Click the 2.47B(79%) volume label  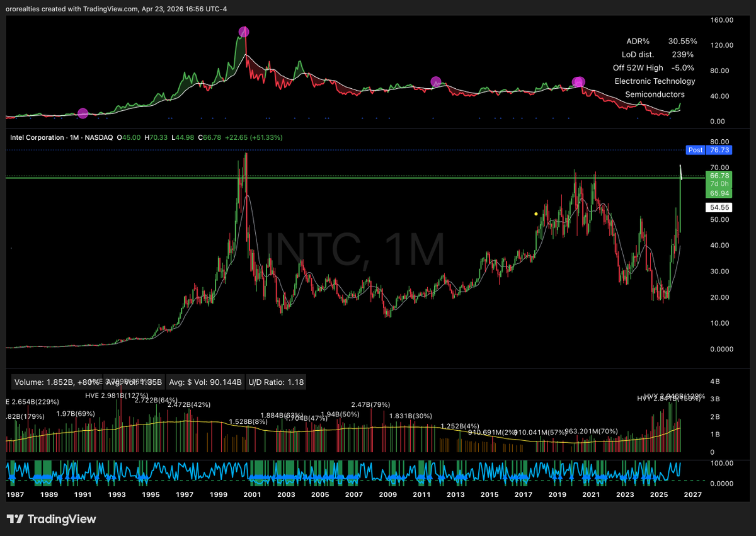pos(371,404)
